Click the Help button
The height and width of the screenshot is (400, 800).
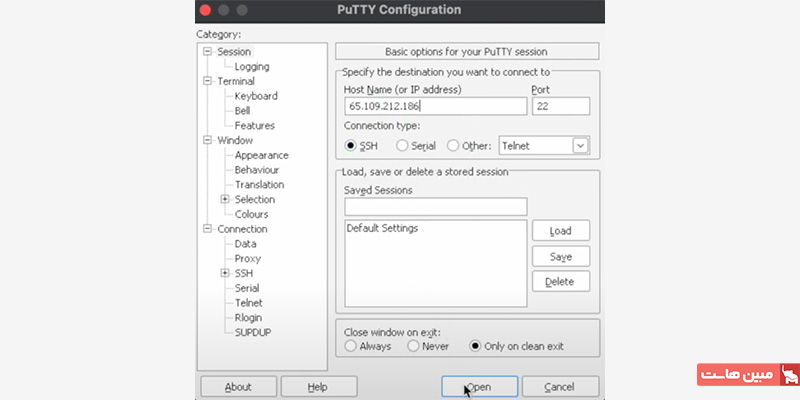click(319, 387)
